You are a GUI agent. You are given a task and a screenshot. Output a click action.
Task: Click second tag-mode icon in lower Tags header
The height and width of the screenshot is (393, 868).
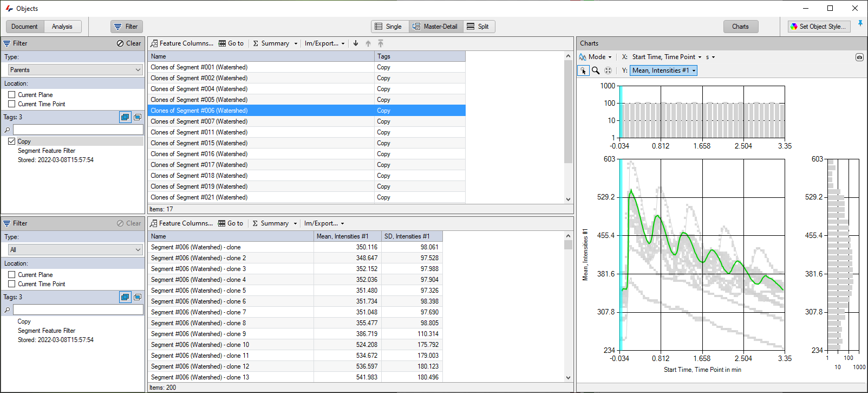138,297
